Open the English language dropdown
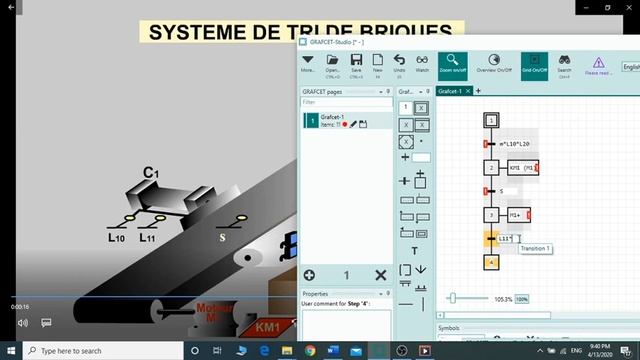 click(631, 67)
